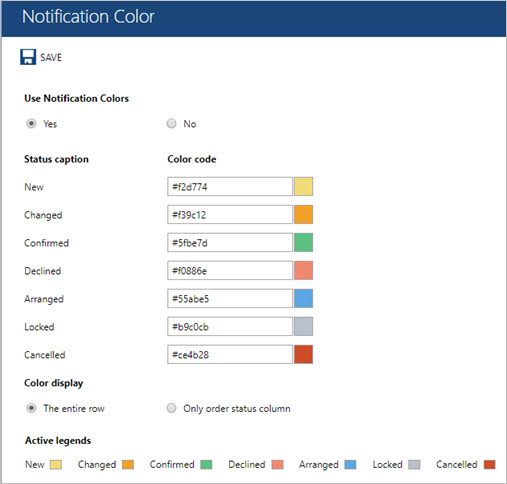Viewport: 507px width, 484px height.
Task: Select Yes for Use Notification Colors
Action: pos(31,124)
